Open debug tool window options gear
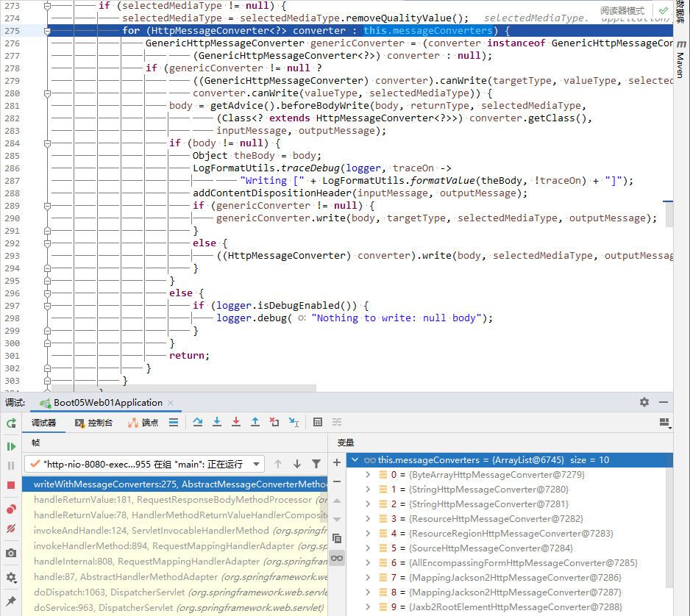This screenshot has height=616, width=690. 644,402
